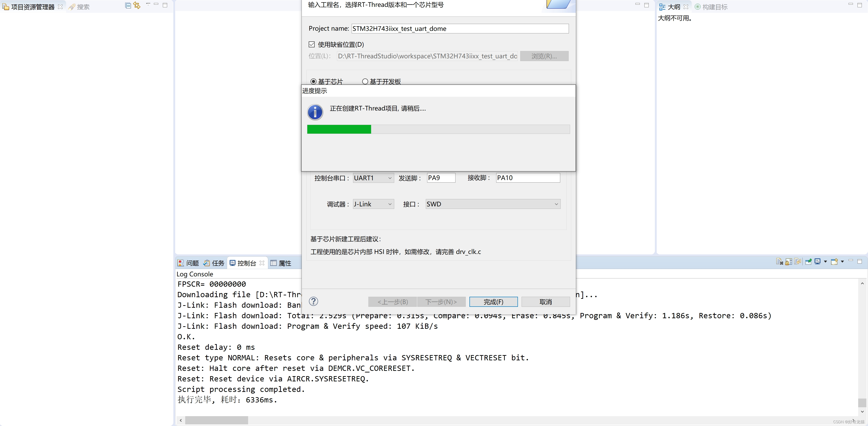Open the 控制台串口 UART1 dropdown

click(x=373, y=178)
